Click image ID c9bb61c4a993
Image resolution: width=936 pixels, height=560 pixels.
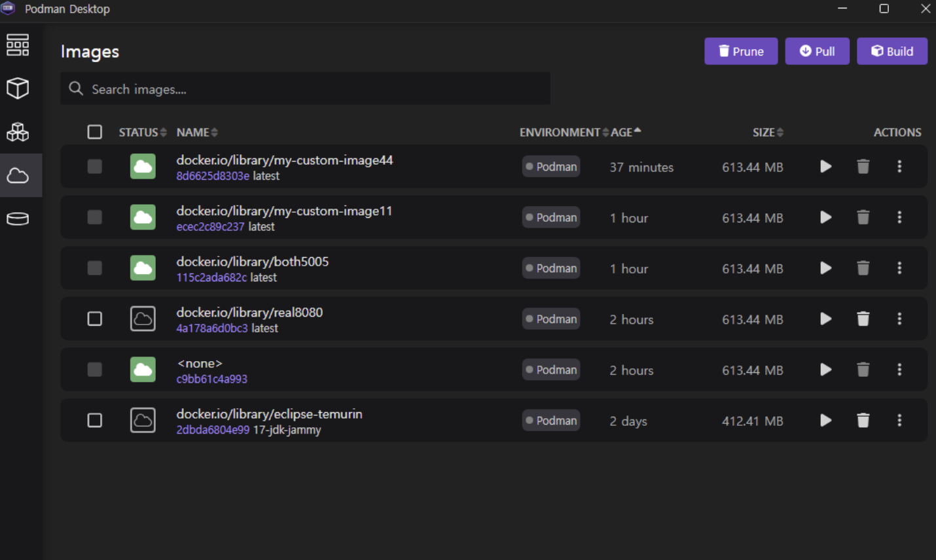[212, 379]
